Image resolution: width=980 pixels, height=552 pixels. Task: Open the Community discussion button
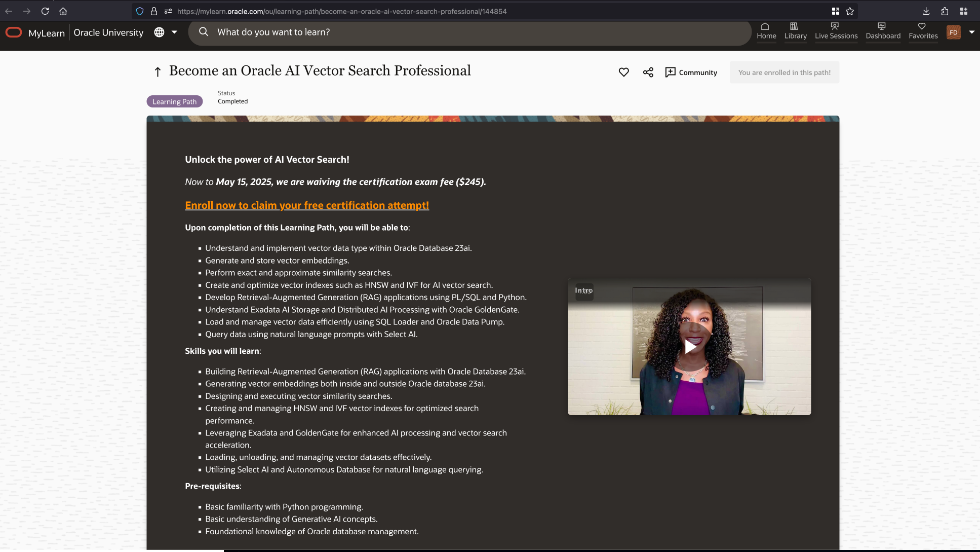(x=691, y=72)
